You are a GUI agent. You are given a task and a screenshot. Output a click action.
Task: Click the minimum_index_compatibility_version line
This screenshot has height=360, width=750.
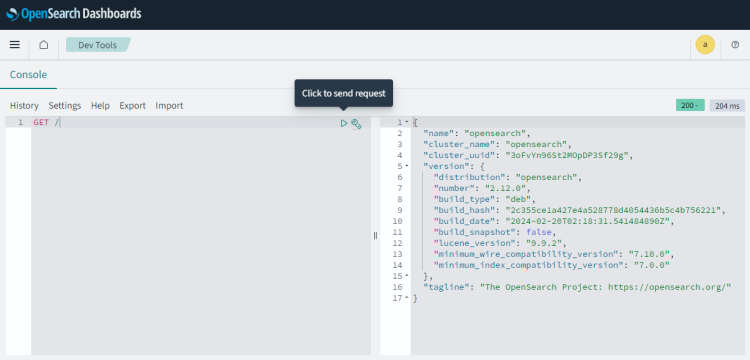pyautogui.click(x=551, y=265)
